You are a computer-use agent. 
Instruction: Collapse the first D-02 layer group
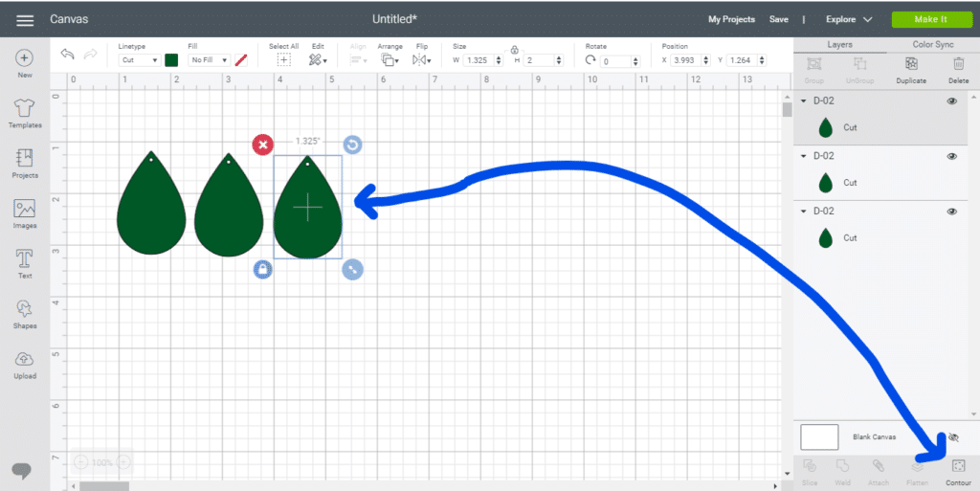(804, 101)
